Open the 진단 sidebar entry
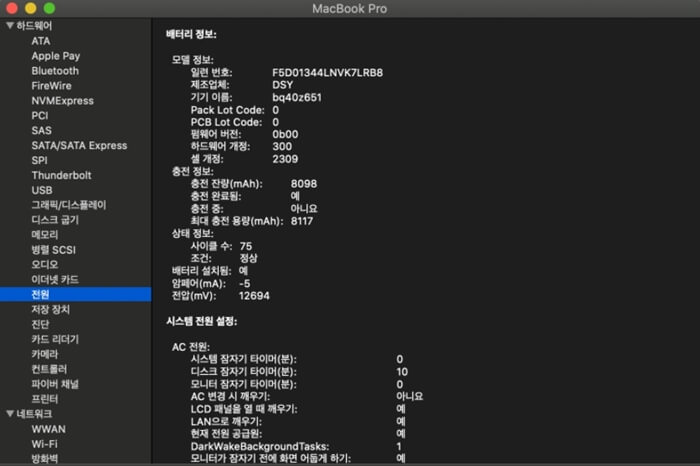Viewport: 700px width, 466px height. click(x=40, y=325)
